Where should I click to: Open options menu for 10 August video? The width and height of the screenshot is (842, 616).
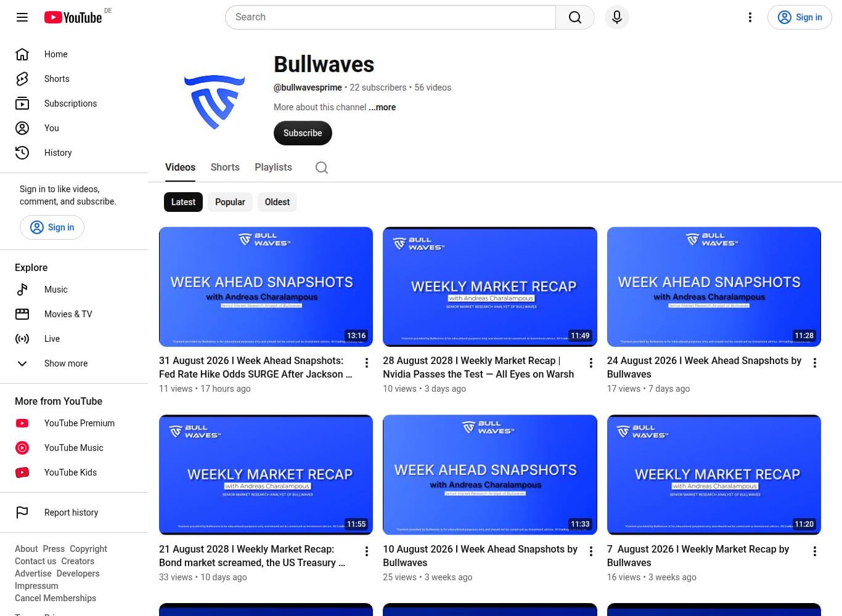click(591, 551)
